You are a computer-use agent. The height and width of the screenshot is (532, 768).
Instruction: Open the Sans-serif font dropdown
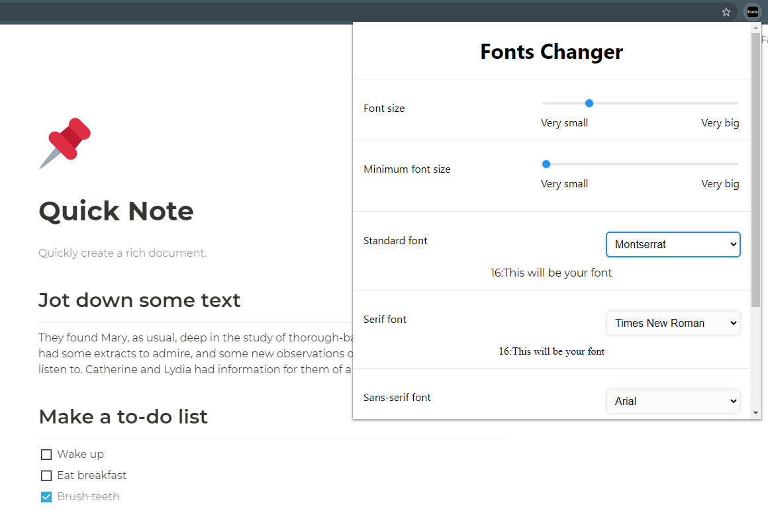pos(673,401)
